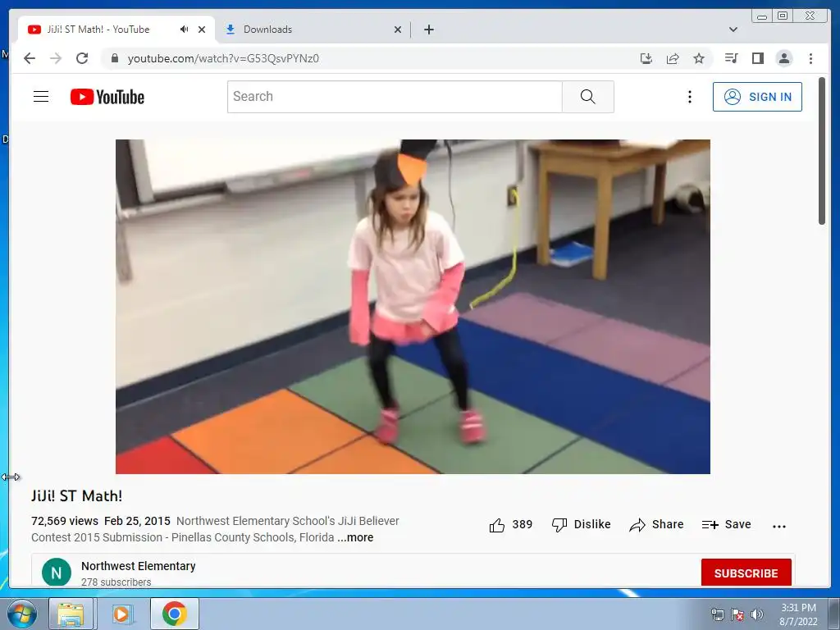Open the YouTube hamburger guide menu
The height and width of the screenshot is (630, 840).
(x=41, y=97)
